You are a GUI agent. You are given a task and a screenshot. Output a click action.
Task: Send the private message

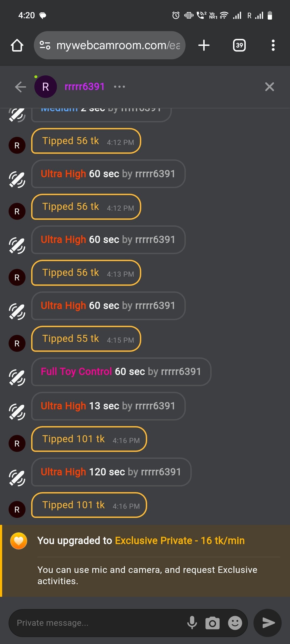pyautogui.click(x=268, y=623)
